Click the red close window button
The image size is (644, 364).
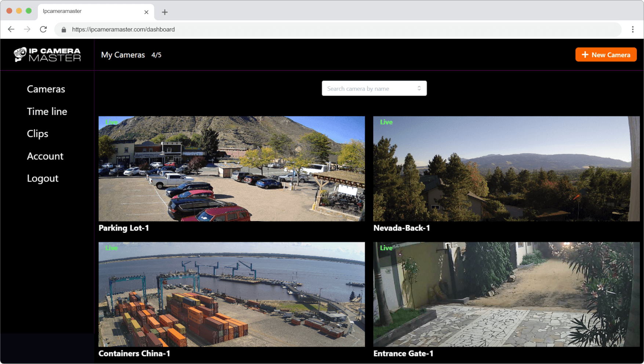point(9,11)
